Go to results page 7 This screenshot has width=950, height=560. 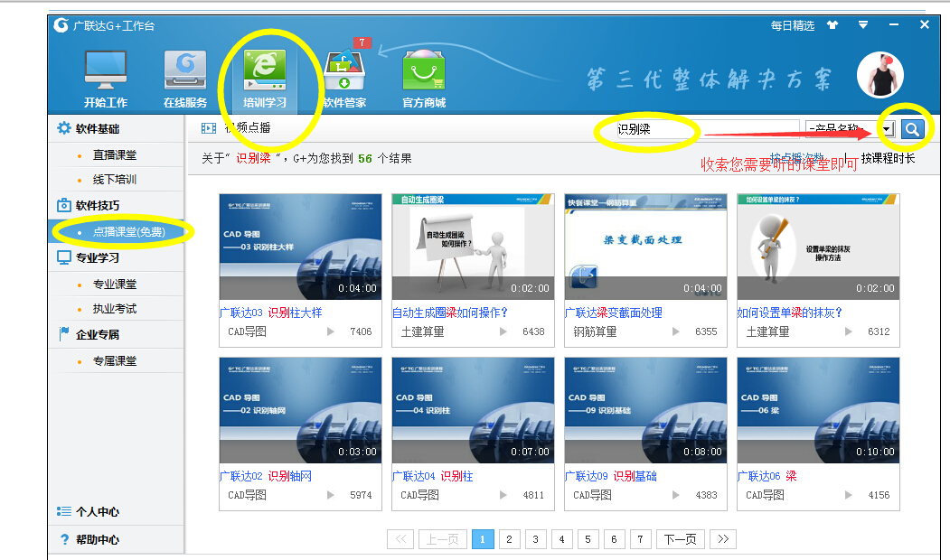pyautogui.click(x=640, y=539)
